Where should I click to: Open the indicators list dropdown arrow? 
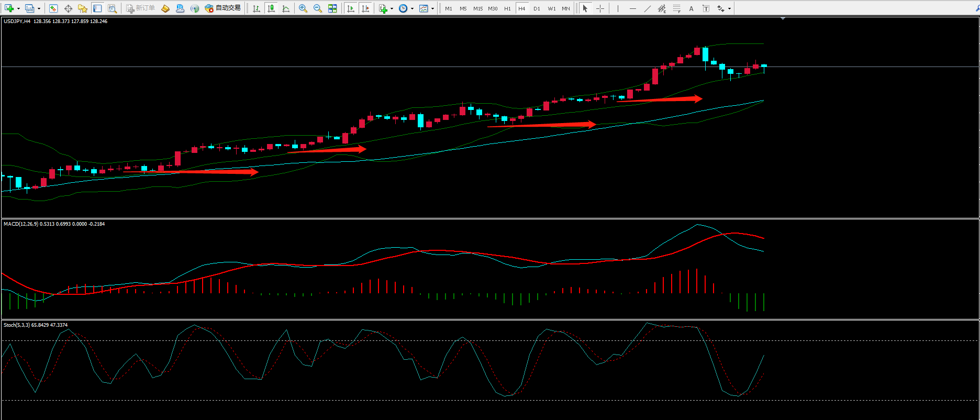[392, 8]
